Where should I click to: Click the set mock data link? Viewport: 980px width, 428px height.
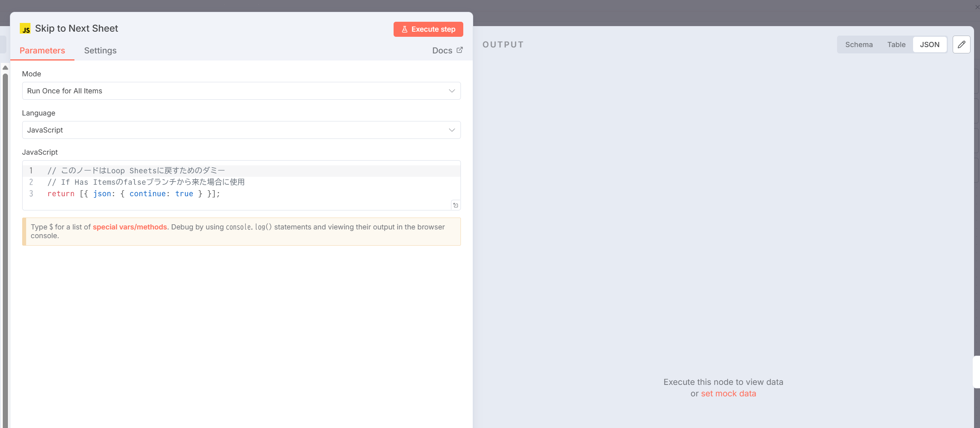[x=728, y=394]
